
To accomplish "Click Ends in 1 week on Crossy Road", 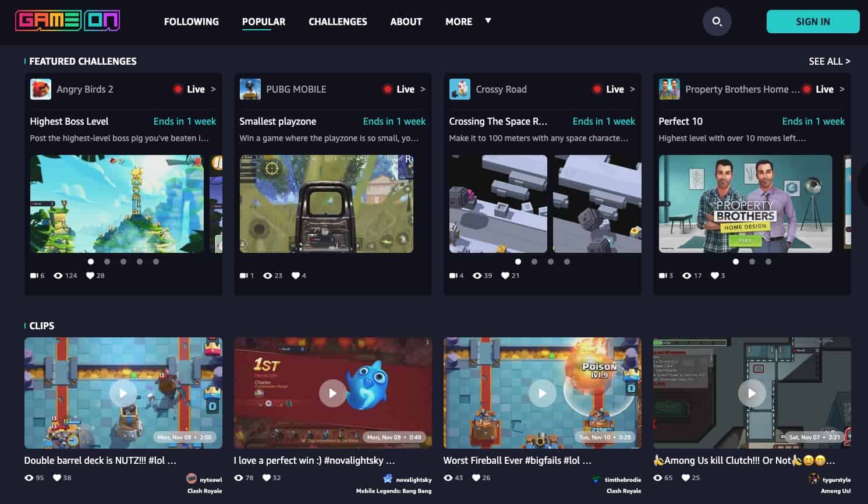I will 604,121.
